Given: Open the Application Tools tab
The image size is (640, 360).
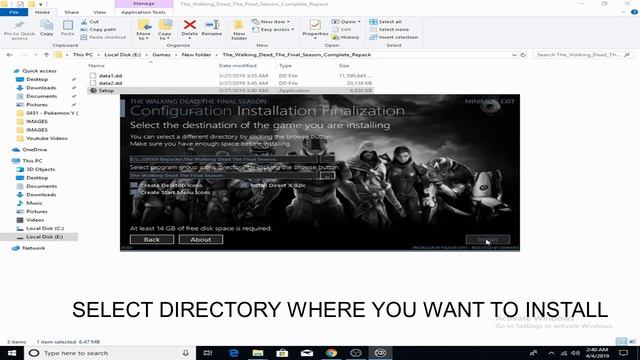Looking at the screenshot, I should pyautogui.click(x=143, y=12).
